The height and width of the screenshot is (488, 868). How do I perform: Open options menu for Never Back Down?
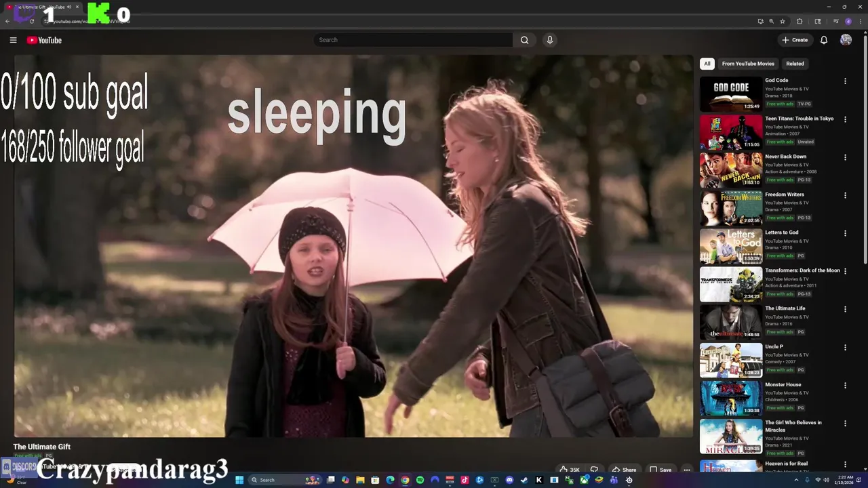(x=845, y=157)
